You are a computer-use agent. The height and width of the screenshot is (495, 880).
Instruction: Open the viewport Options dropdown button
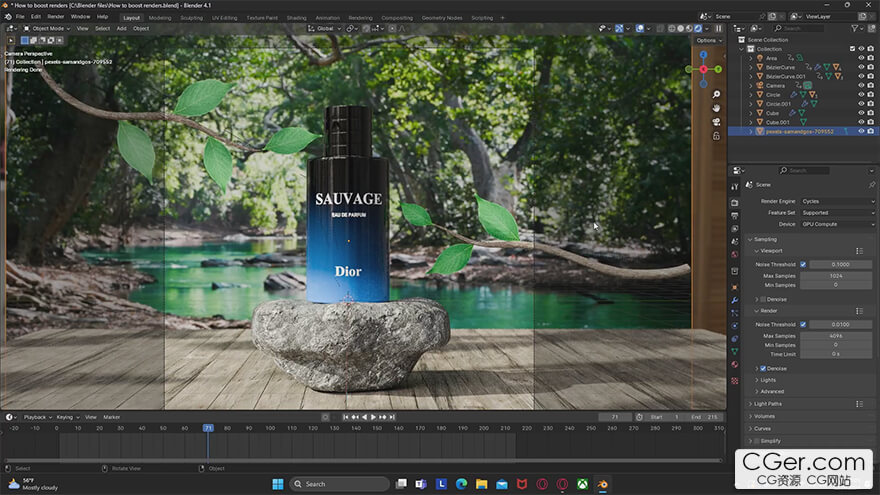point(709,40)
